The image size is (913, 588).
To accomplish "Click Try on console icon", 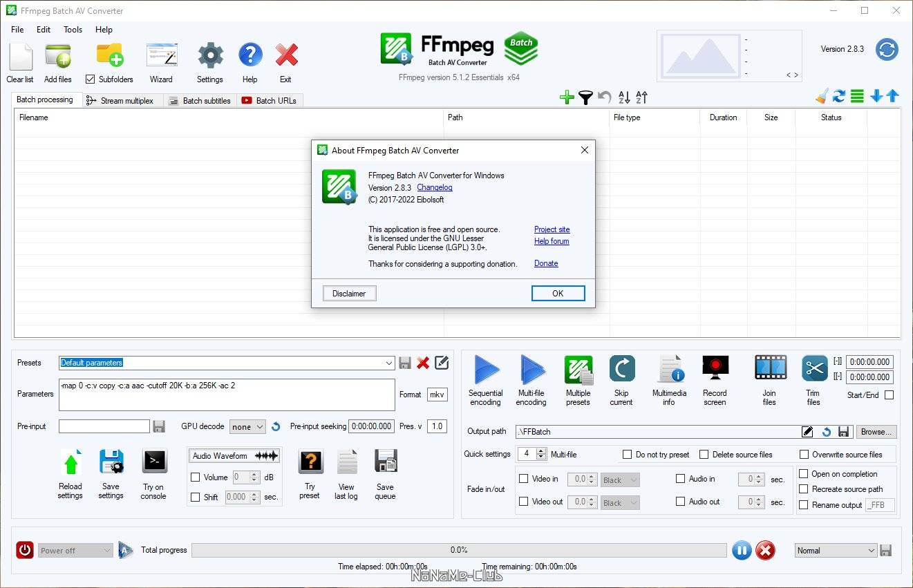I will click(154, 461).
